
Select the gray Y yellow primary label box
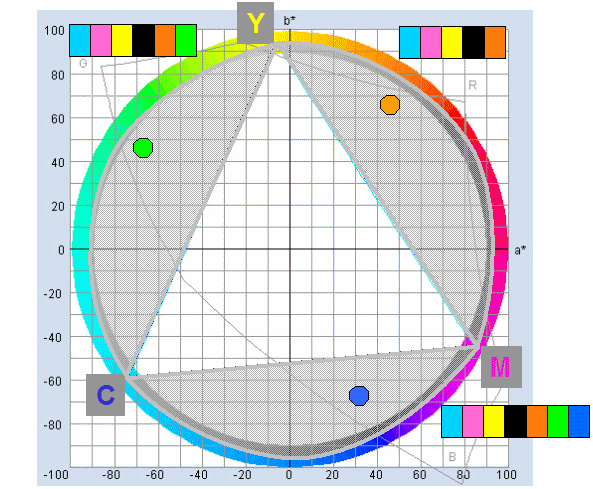coord(256,23)
